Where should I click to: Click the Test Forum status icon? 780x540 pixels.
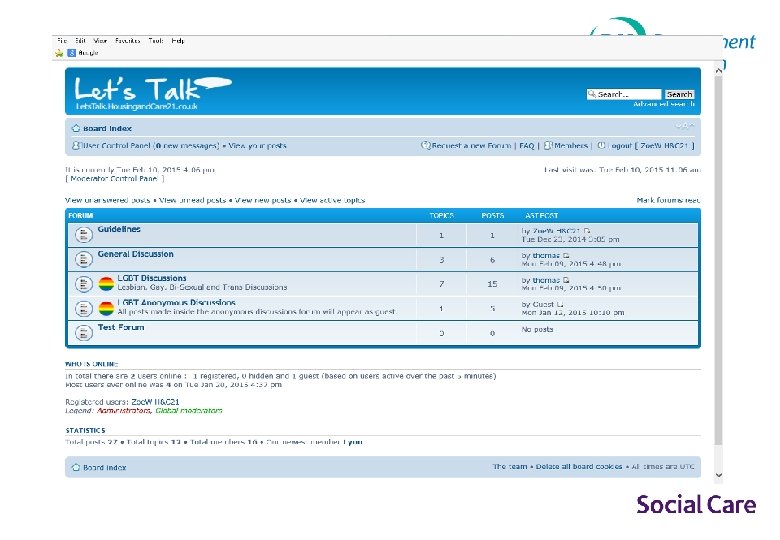(84, 333)
